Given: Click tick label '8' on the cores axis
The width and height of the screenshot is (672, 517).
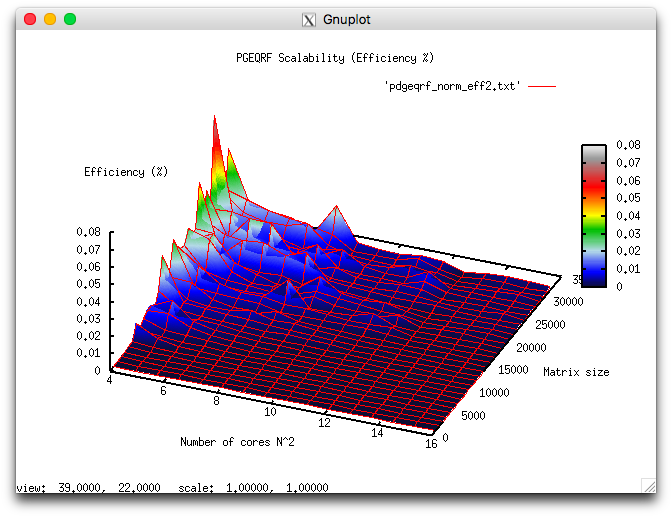Looking at the screenshot, I should 216,401.
